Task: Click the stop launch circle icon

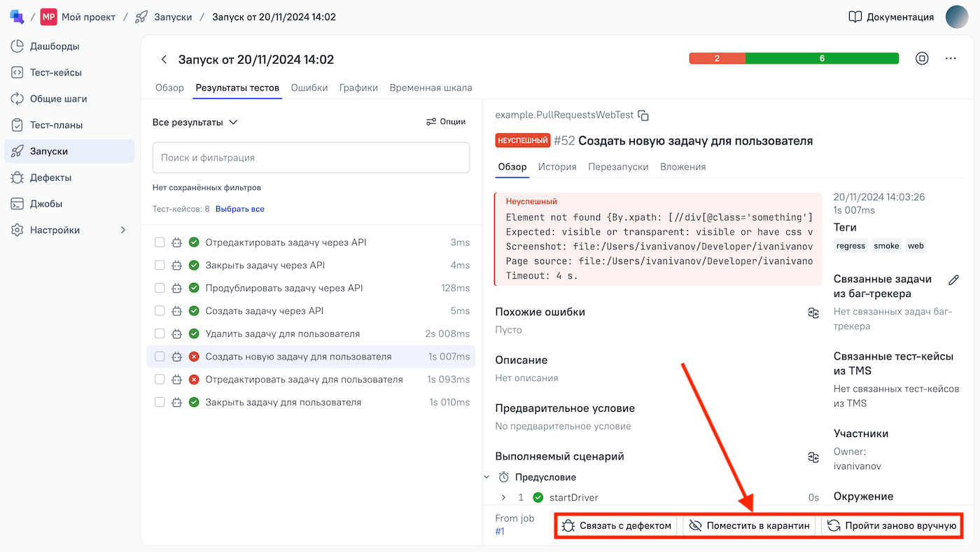Action: (x=922, y=59)
